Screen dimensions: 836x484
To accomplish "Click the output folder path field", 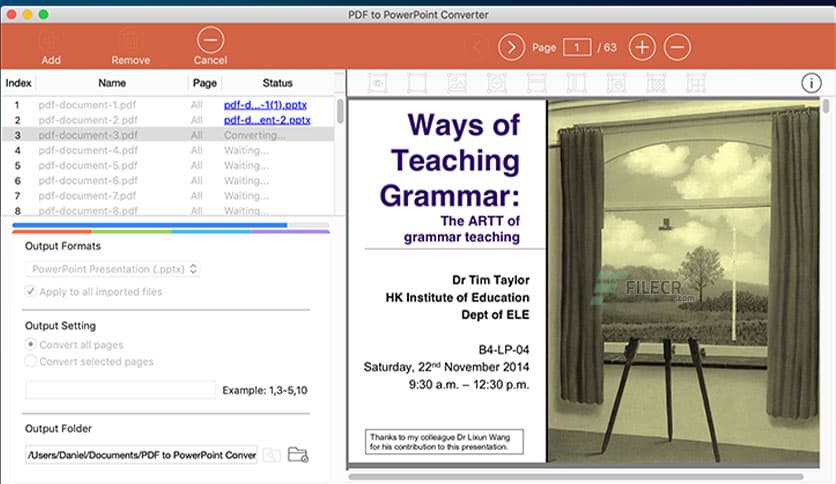I will pos(141,455).
